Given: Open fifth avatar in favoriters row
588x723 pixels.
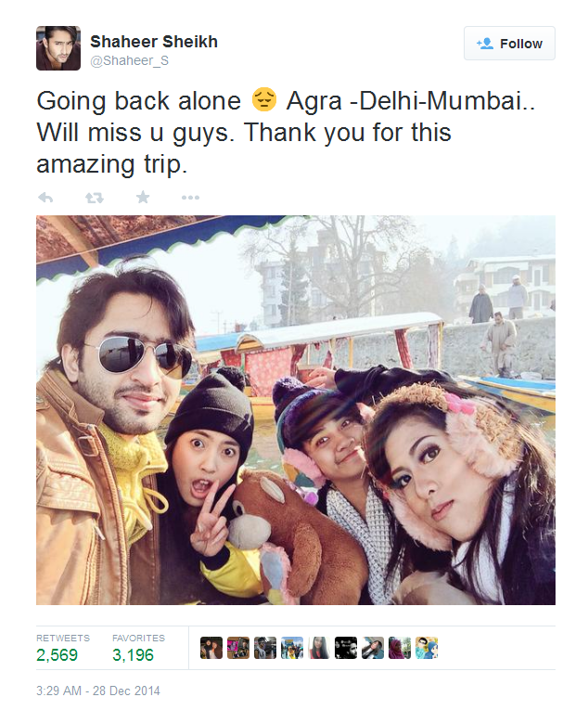Looking at the screenshot, I should pyautogui.click(x=319, y=648).
